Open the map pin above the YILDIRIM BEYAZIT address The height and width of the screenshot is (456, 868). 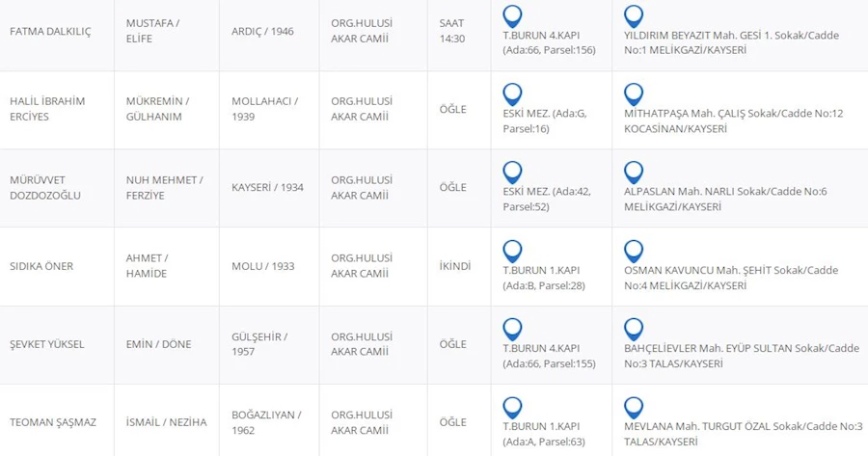tap(634, 16)
